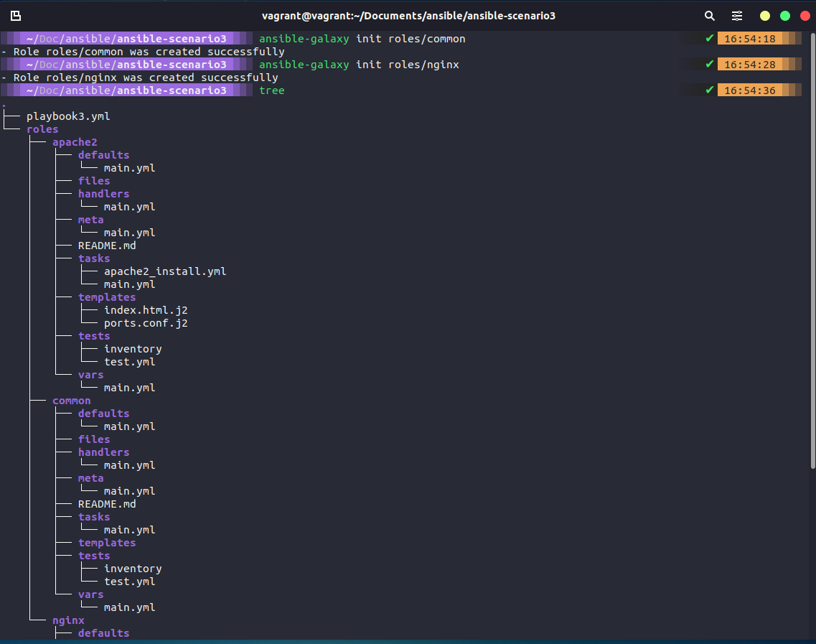
Task: Select the apache2 role folder name
Action: (75, 141)
